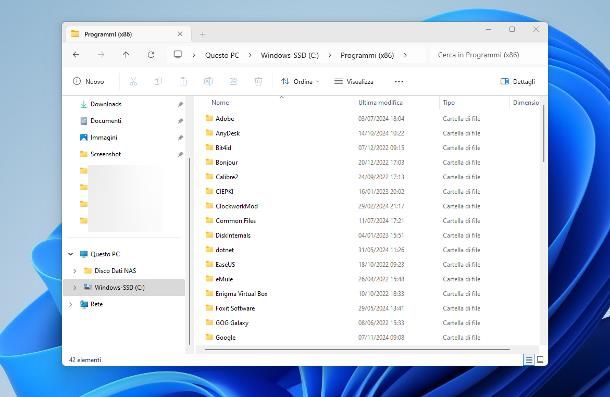Select the AnyDesk folder

(228, 133)
